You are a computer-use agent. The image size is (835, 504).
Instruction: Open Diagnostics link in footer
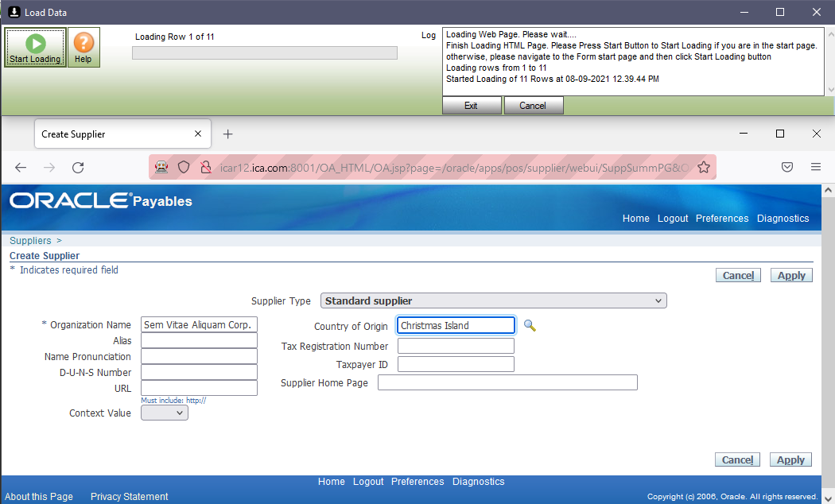[478, 482]
